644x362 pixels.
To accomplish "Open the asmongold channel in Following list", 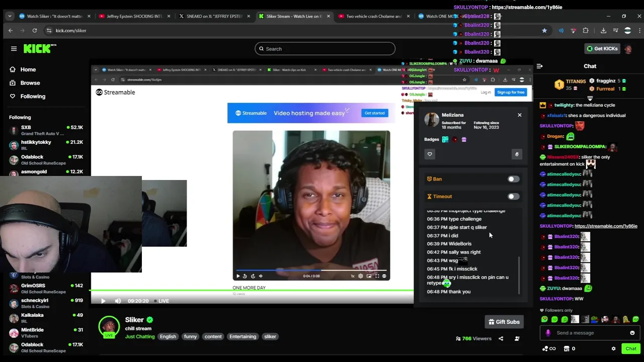I will coord(45,172).
